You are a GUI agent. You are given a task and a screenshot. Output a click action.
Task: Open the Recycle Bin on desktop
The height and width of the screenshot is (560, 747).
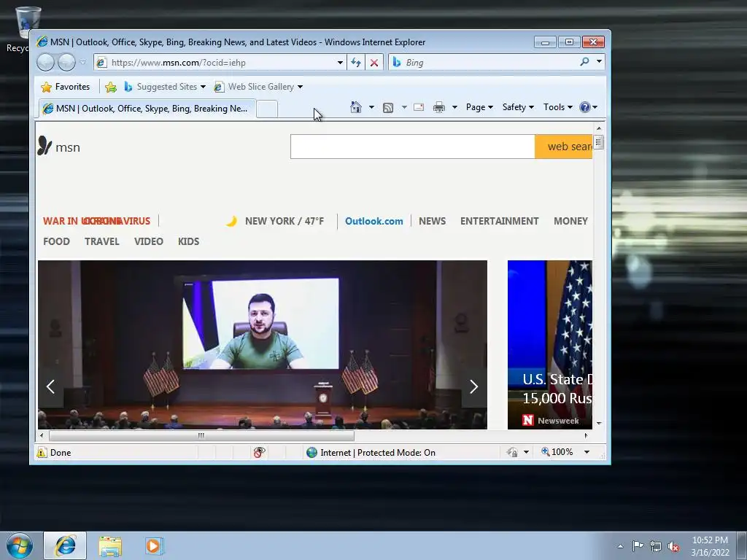click(x=23, y=28)
